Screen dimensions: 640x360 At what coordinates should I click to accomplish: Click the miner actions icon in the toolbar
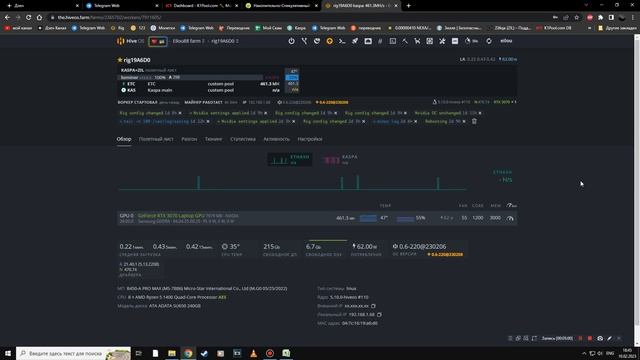point(317,41)
